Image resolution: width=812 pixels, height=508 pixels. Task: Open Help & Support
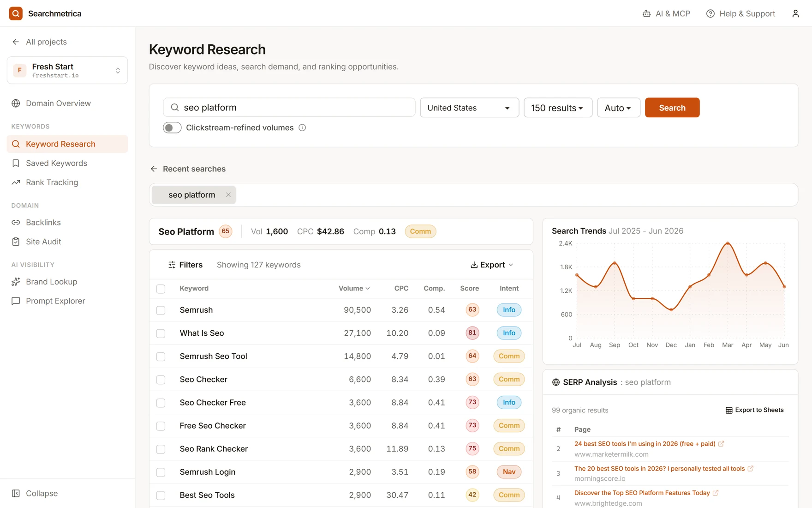click(x=740, y=14)
